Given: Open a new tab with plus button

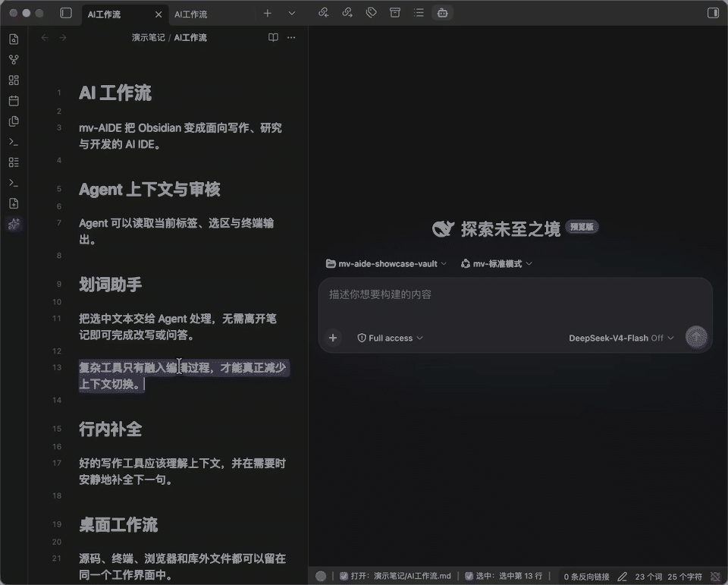Looking at the screenshot, I should 268,14.
